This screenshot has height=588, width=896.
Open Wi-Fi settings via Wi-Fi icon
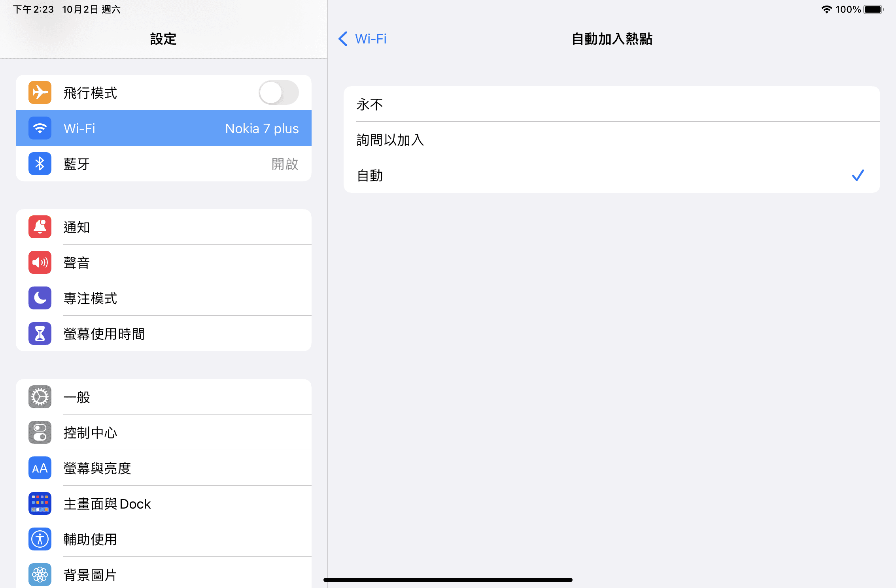pos(40,128)
